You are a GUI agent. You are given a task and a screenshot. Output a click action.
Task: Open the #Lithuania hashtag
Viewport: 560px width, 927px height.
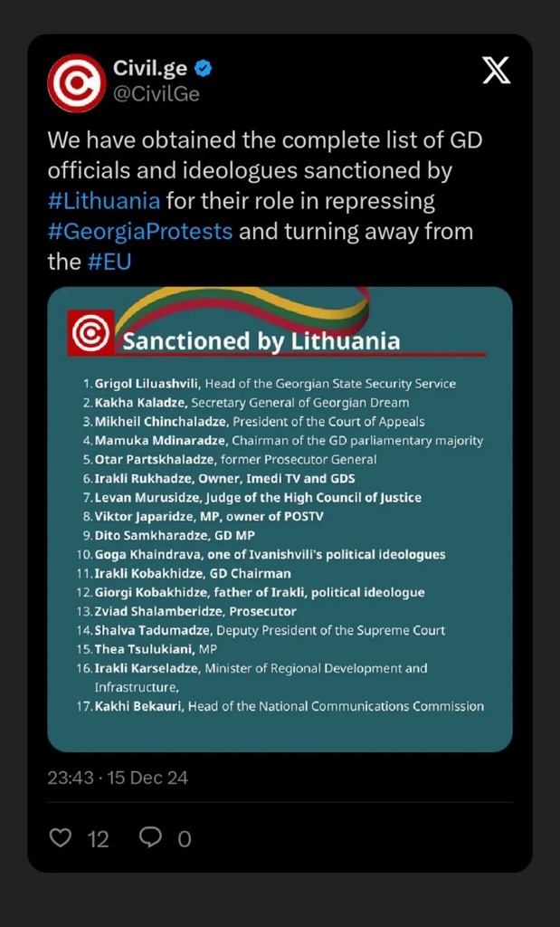[x=104, y=200]
